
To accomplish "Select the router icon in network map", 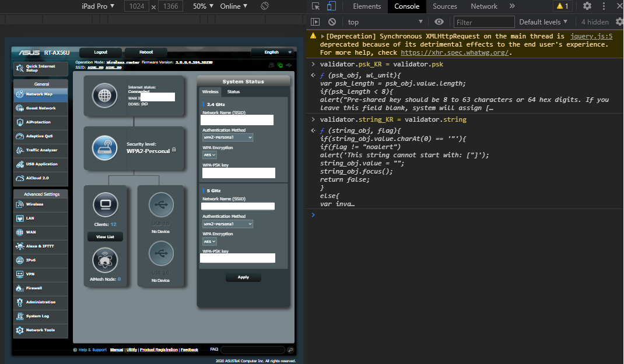I will pyautogui.click(x=104, y=148).
